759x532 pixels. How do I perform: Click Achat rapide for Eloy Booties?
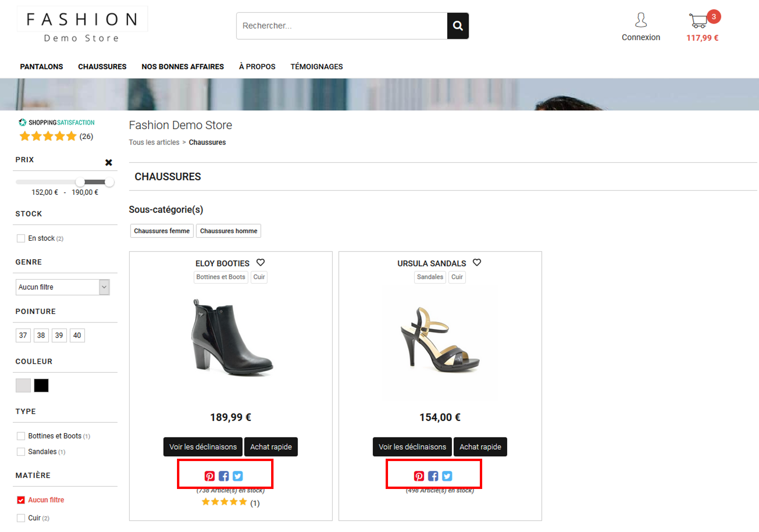(271, 447)
